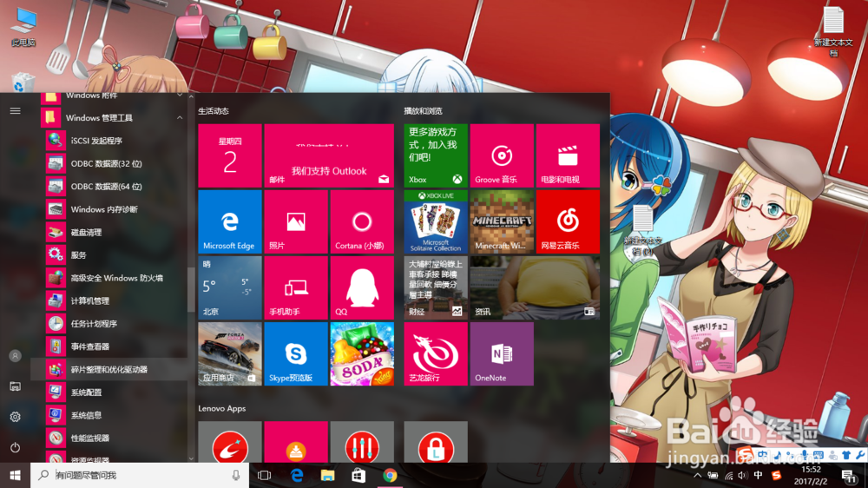Open the 资讯 news tile
The height and width of the screenshot is (488, 868).
pos(535,287)
